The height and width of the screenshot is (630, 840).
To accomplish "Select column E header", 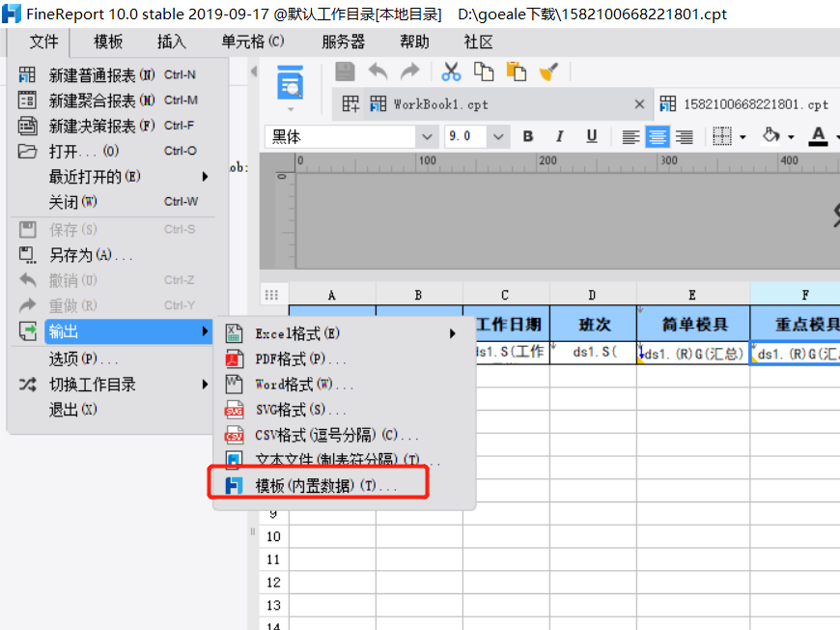I will [x=692, y=295].
